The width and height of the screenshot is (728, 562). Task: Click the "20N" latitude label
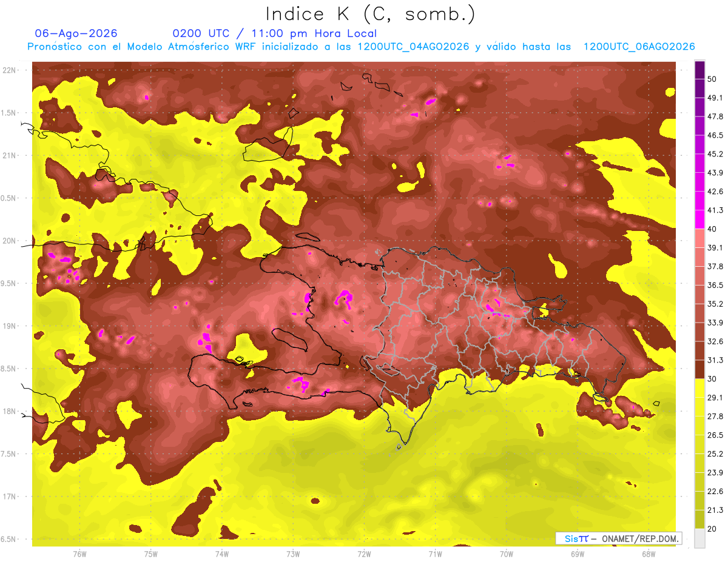[x=9, y=241]
